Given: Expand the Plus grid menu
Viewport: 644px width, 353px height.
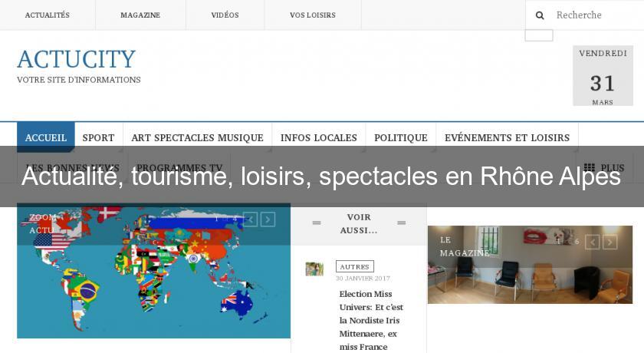Looking at the screenshot, I should tap(604, 167).
